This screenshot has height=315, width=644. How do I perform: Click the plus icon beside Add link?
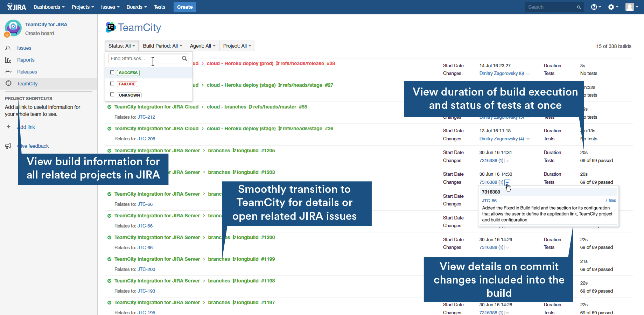[x=8, y=127]
